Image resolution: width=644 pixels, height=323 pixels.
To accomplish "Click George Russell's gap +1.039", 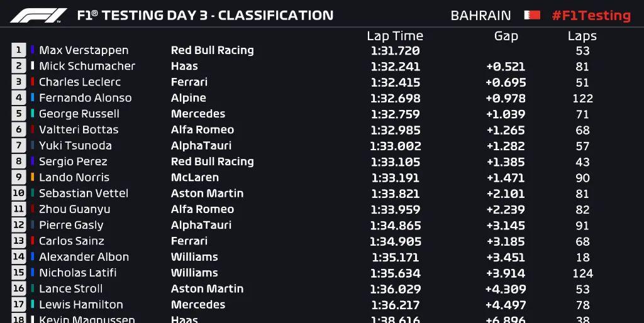I will coord(506,114).
